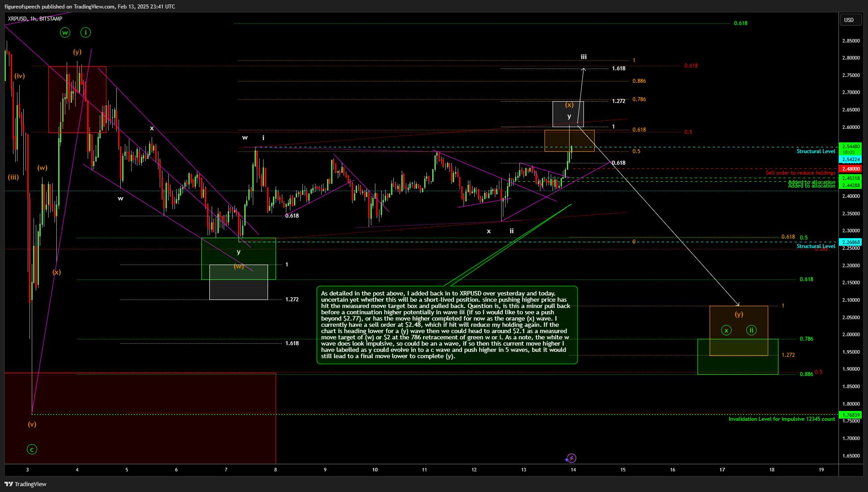Viewport: 868px width, 492px height.
Task: Click the green '0.886' fib label near 1.90
Action: (x=806, y=374)
